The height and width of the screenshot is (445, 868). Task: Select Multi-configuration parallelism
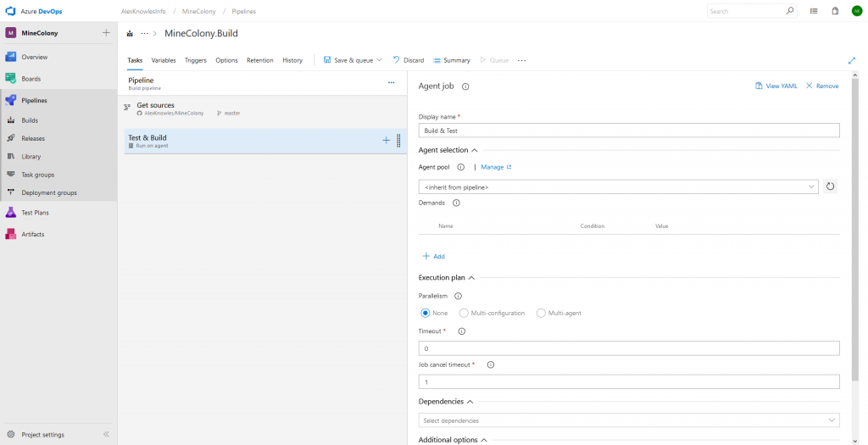click(464, 313)
